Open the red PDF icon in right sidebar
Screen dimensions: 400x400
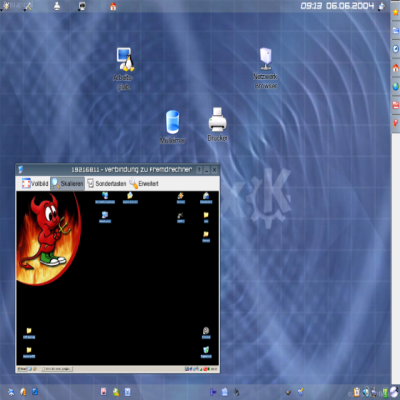click(x=396, y=105)
